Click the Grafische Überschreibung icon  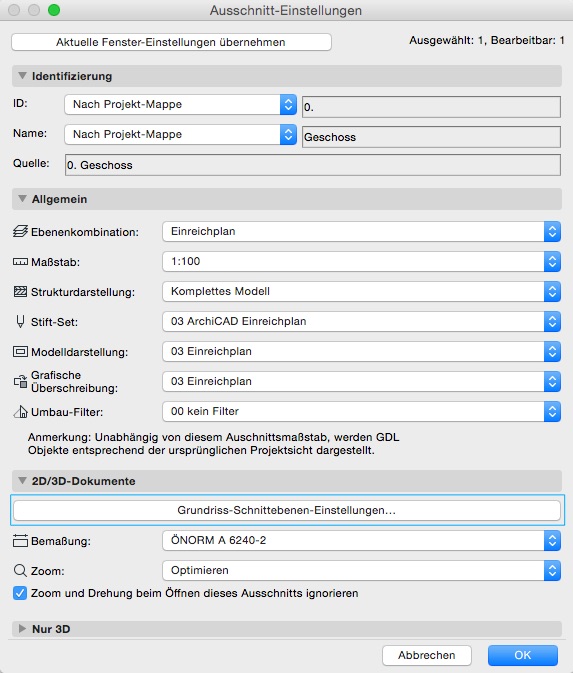click(20, 381)
